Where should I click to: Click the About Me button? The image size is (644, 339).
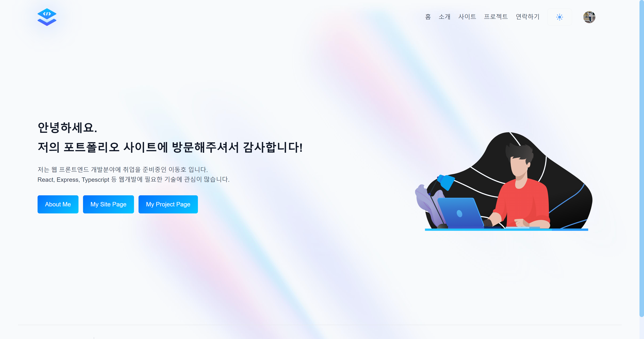point(58,204)
